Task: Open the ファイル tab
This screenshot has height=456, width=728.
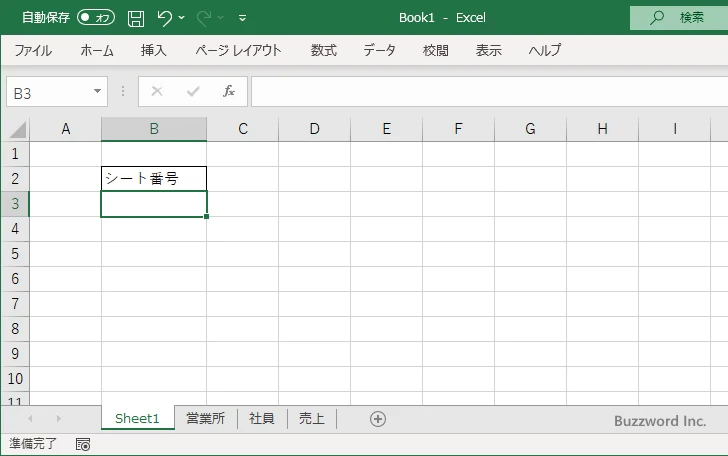Action: [x=33, y=50]
